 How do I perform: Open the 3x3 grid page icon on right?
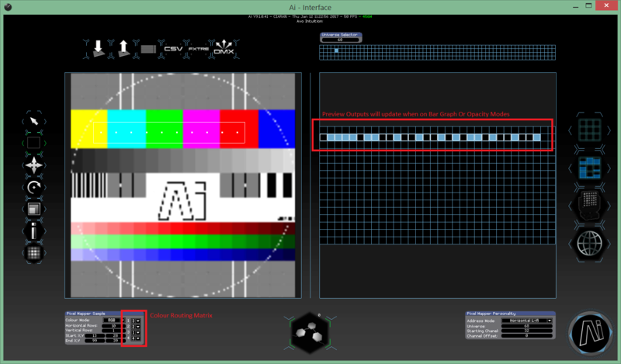(x=589, y=130)
